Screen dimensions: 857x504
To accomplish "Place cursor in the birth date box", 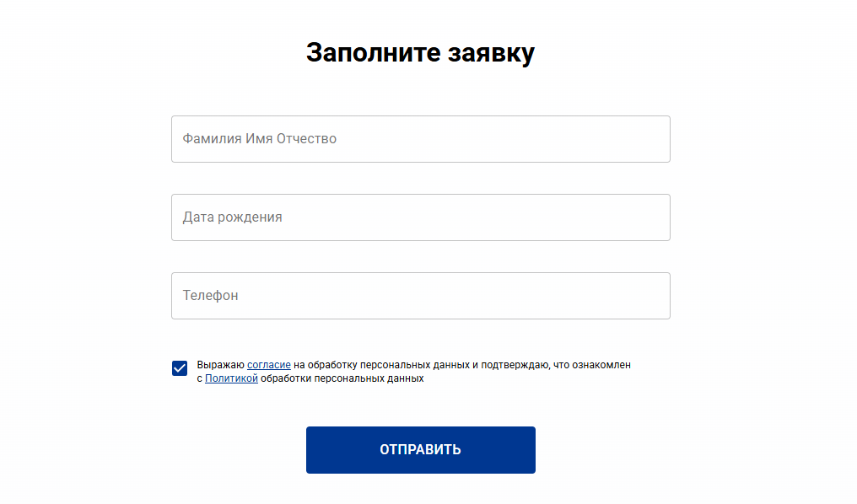I will coord(420,217).
